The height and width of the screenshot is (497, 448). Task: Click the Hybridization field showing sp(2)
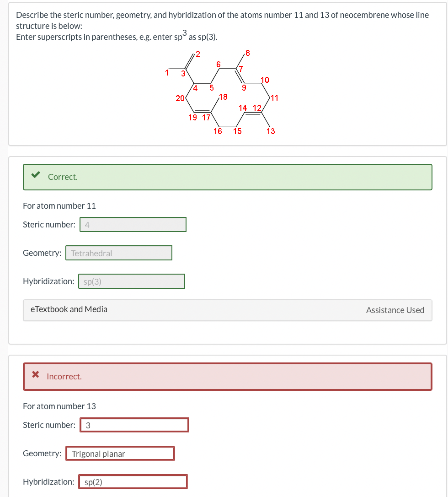[133, 482]
